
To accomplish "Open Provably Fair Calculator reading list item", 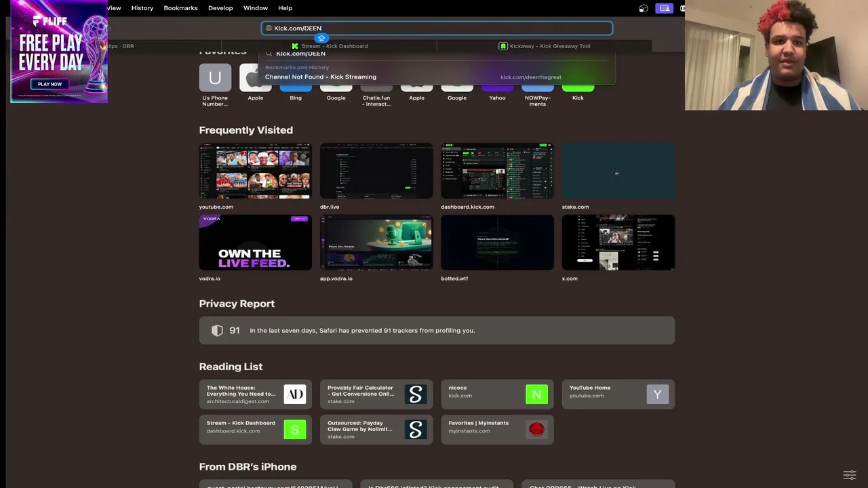I will (376, 394).
